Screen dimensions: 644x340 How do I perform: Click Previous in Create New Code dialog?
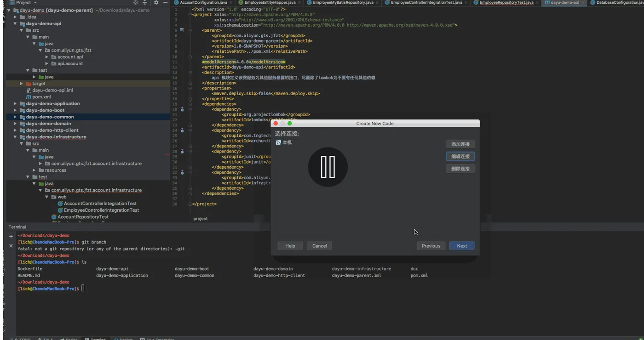tap(431, 246)
